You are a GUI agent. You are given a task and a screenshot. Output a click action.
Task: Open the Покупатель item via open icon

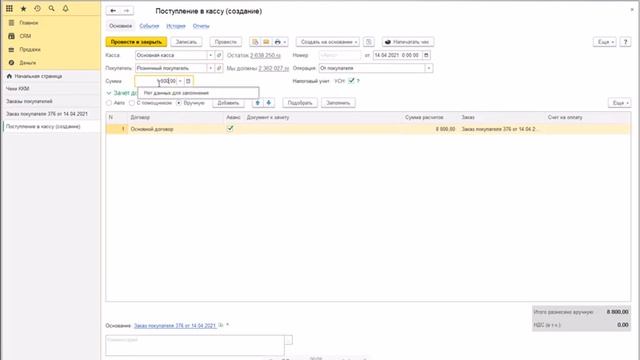219,68
